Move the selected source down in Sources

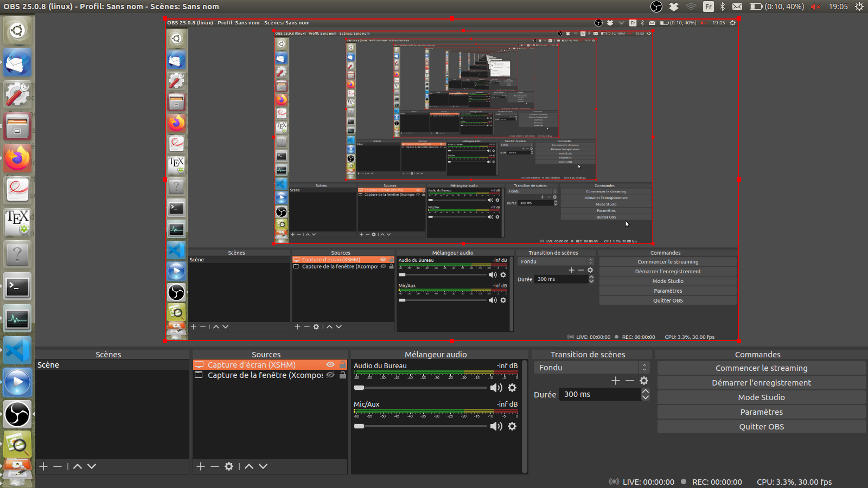[x=263, y=466]
